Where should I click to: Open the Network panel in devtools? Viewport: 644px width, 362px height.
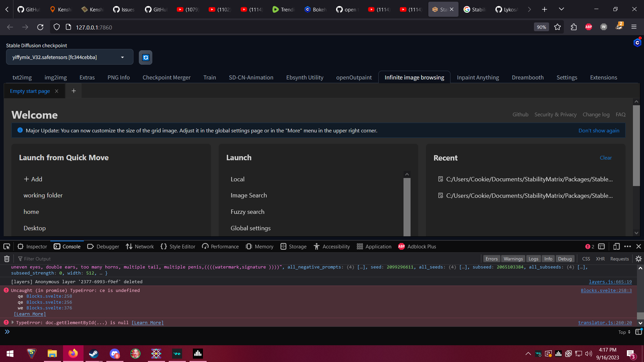[140, 246]
